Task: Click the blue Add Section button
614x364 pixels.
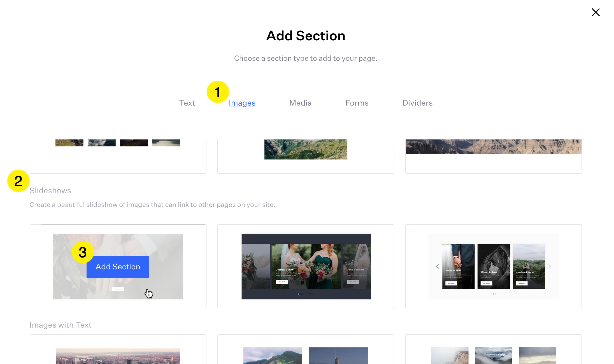Action: click(118, 267)
